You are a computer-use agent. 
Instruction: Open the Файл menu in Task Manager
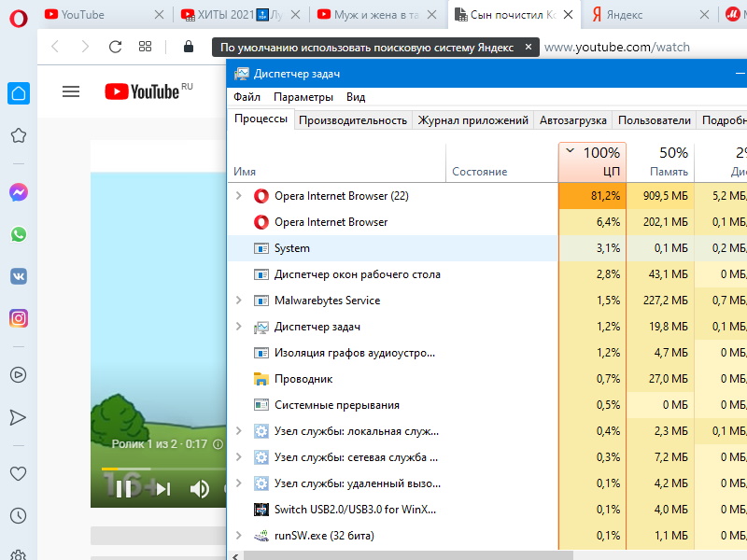(247, 97)
